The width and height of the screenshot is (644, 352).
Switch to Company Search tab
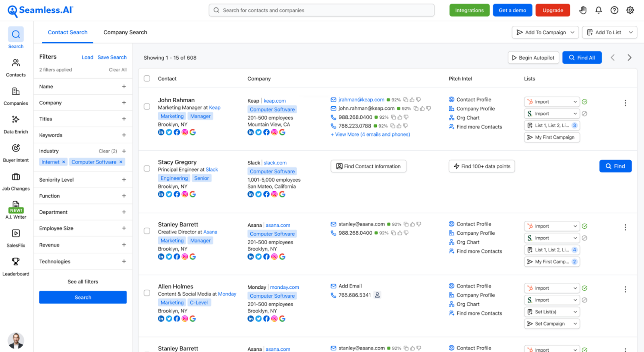pos(125,32)
